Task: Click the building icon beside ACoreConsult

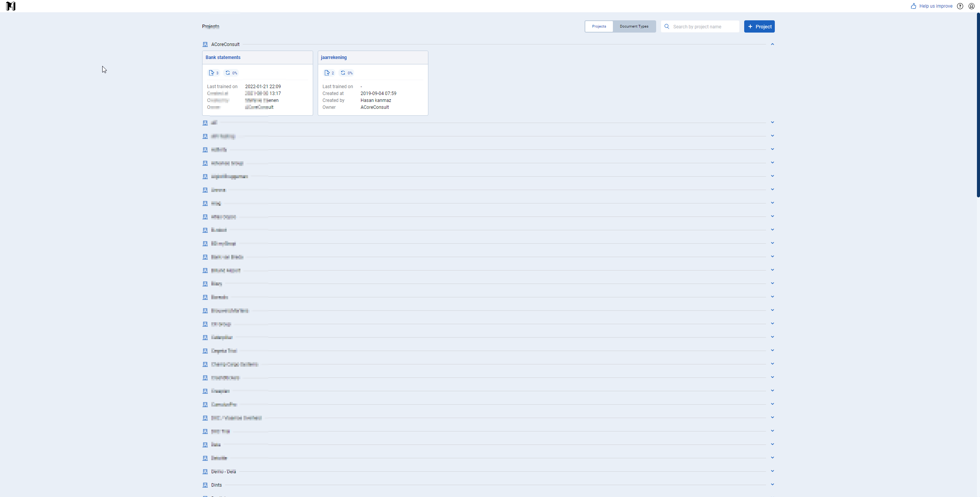Action: click(x=205, y=44)
